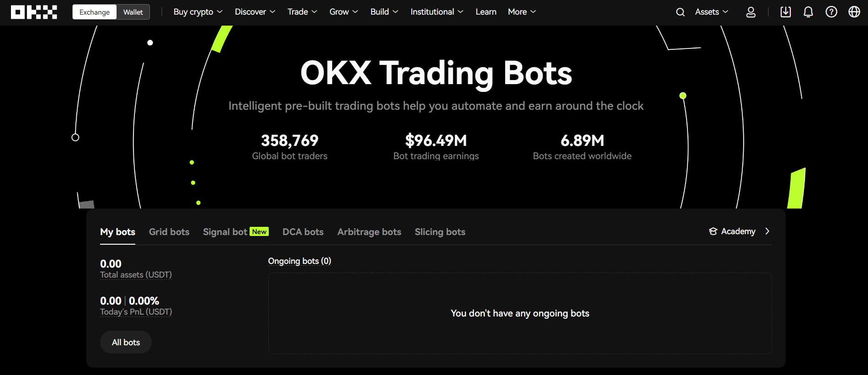Switch to the Grid bots tab

169,232
